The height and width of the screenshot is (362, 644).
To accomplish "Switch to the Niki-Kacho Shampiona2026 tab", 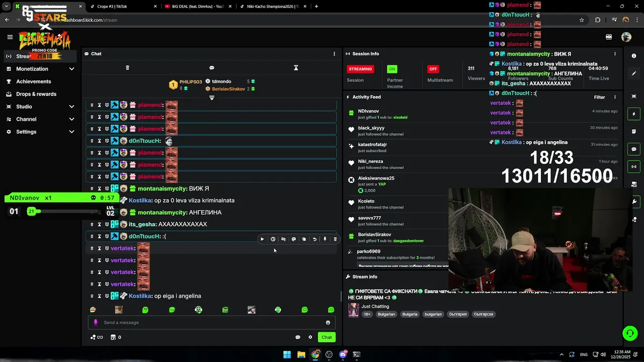I will coord(272,7).
